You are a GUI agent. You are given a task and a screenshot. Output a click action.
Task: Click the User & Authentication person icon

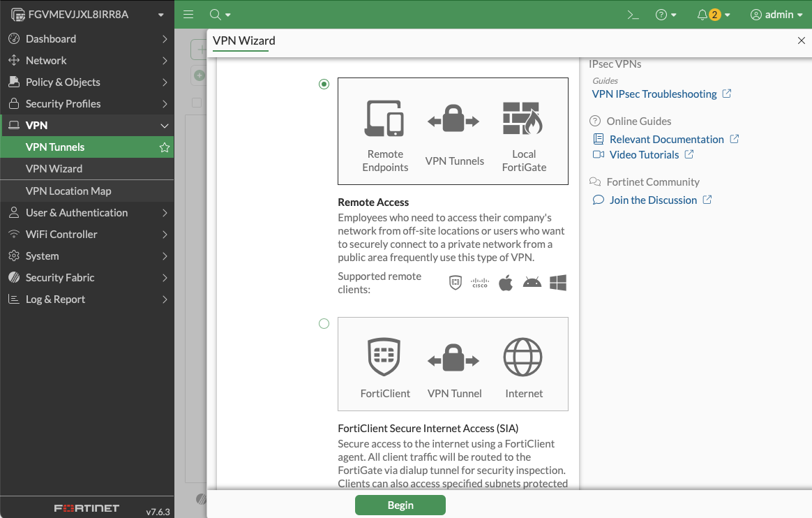click(x=14, y=212)
